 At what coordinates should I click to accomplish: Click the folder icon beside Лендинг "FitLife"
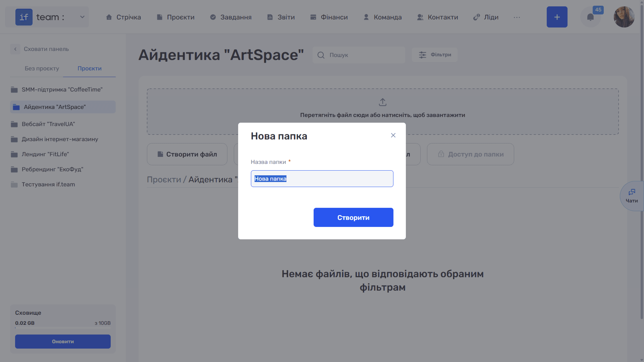tap(14, 154)
